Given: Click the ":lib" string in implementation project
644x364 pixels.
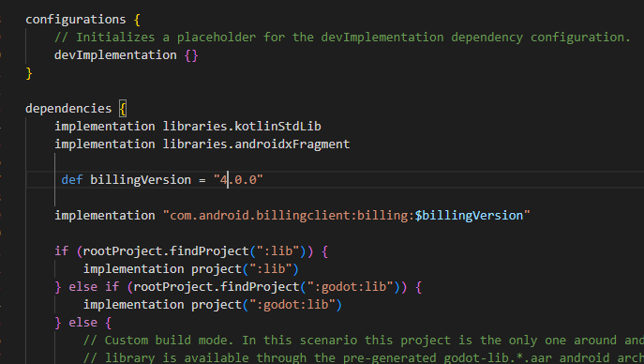Looking at the screenshot, I should pyautogui.click(x=271, y=269).
